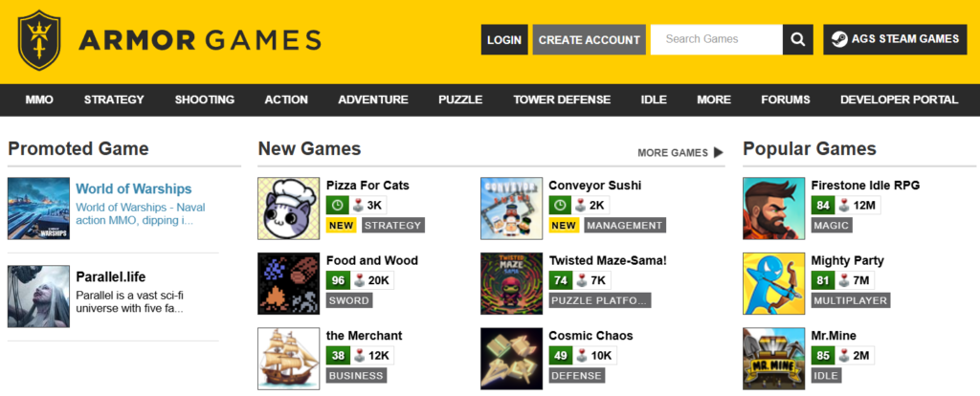
Task: Click the Search Games input field
Action: (716, 39)
